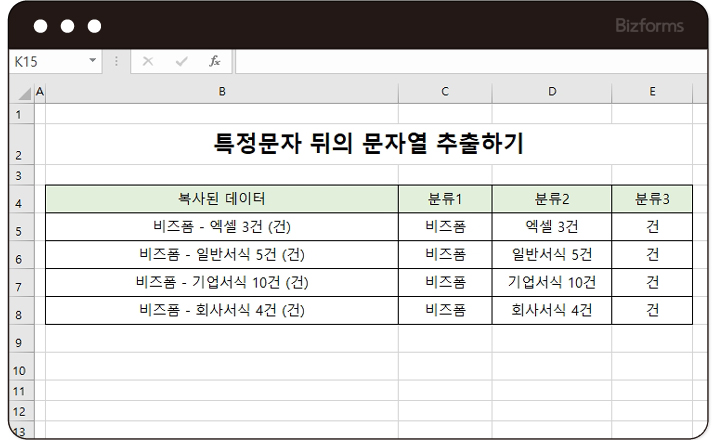Click the '건' cell in row 5
Screen dimensions: 715x440
click(652, 227)
